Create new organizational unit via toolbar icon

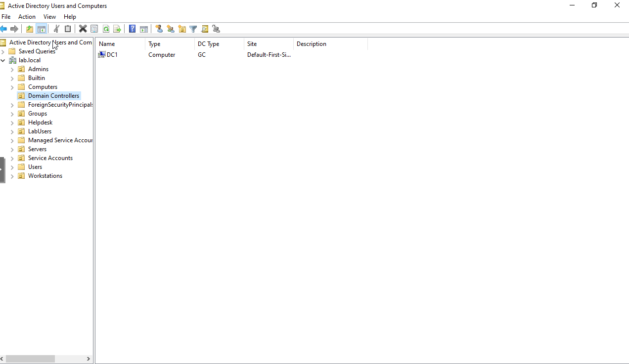coord(182,29)
